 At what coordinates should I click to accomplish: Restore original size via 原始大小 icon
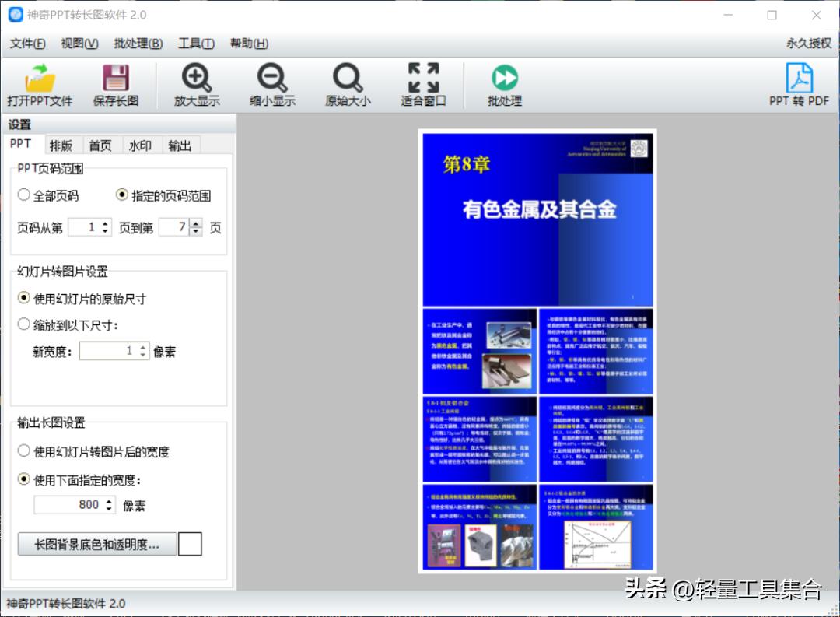tap(347, 84)
